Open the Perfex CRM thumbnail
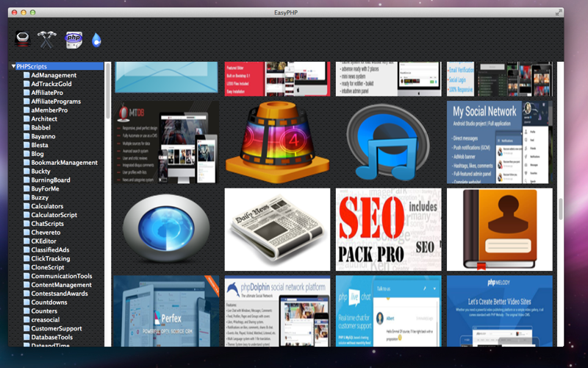 click(166, 311)
